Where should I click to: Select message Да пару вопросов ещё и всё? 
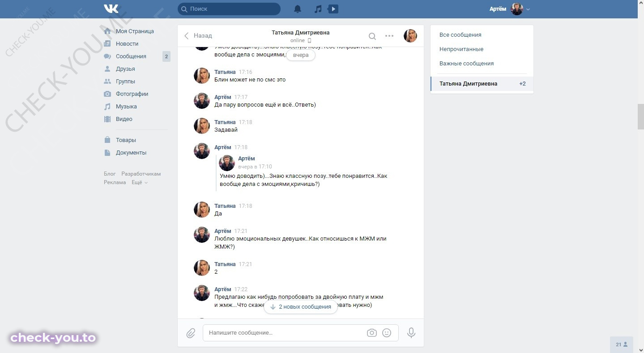(x=265, y=105)
